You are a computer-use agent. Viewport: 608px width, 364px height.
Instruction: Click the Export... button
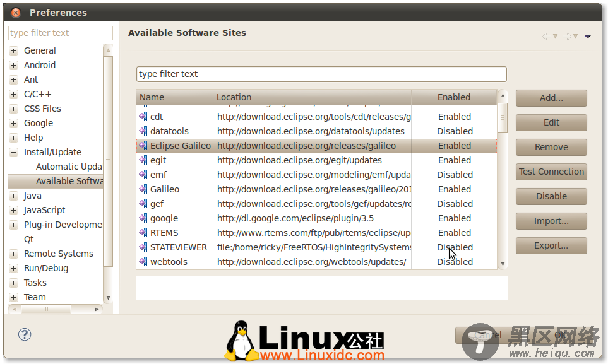(x=551, y=246)
